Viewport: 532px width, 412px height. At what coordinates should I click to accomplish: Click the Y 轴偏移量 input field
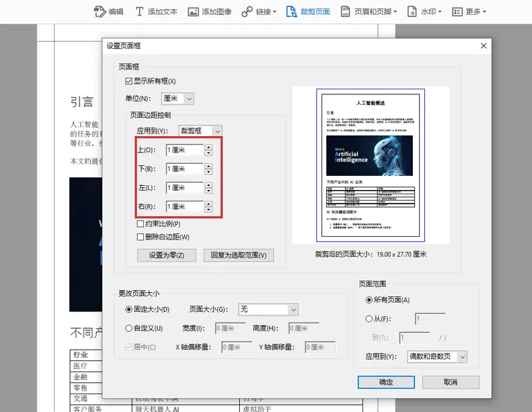321,347
